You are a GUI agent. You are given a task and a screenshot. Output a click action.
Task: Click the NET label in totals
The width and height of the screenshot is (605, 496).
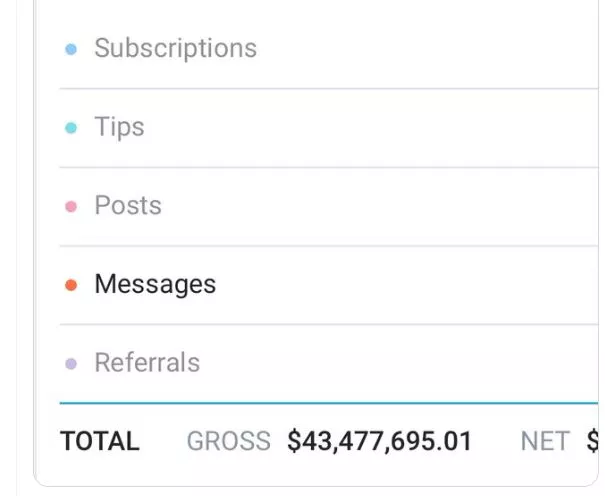tap(545, 441)
